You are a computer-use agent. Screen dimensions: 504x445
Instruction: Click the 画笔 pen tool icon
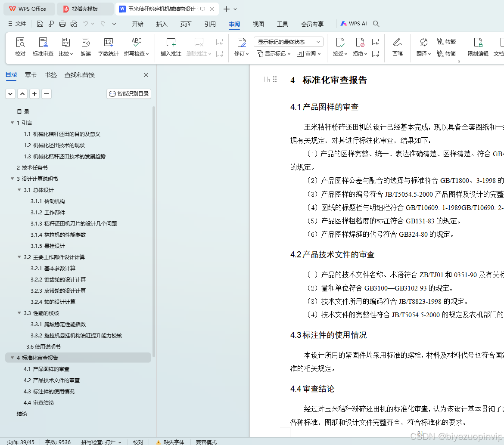(398, 46)
